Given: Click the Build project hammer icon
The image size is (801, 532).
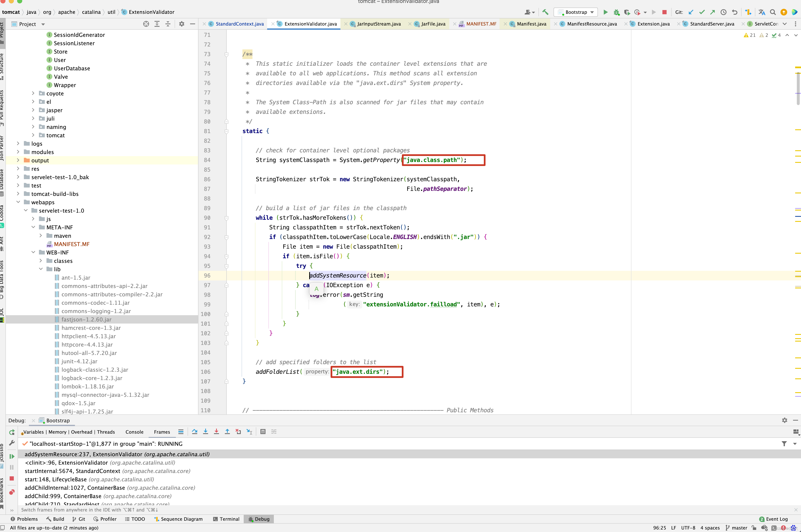Looking at the screenshot, I should pos(545,12).
